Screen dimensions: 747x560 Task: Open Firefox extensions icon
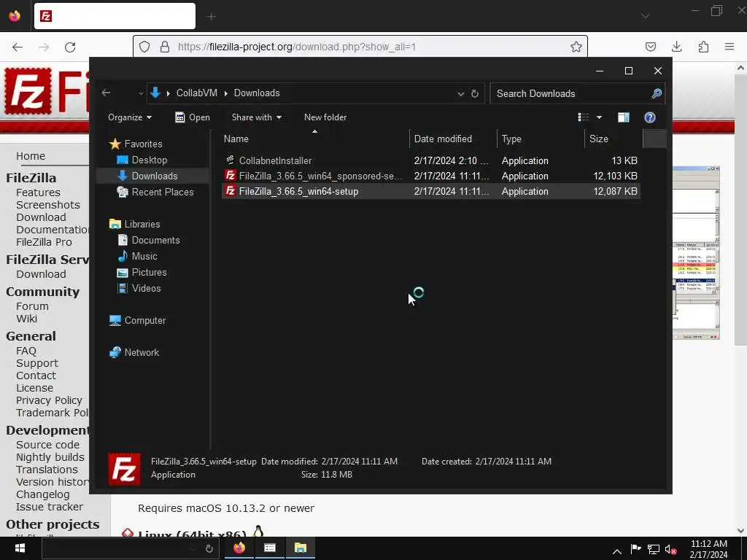pyautogui.click(x=703, y=47)
